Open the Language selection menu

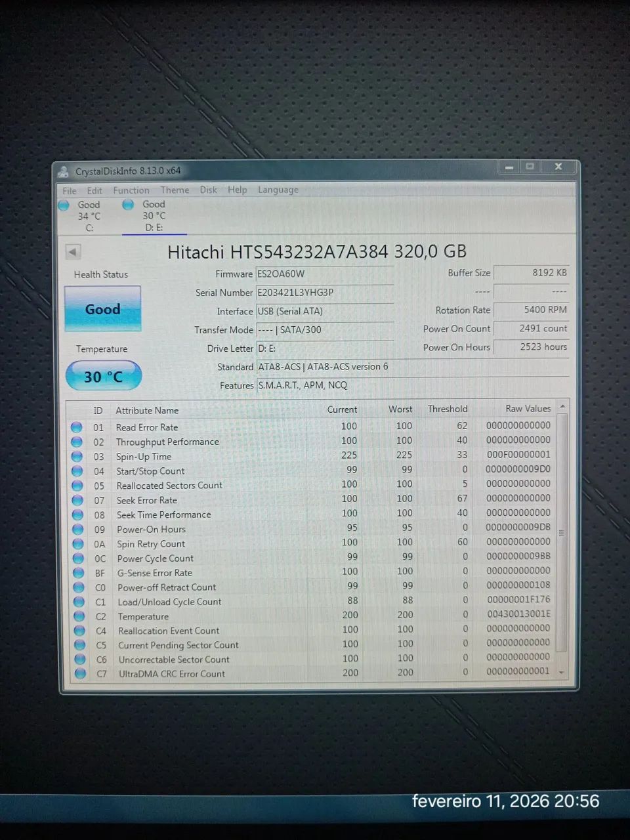tap(278, 190)
